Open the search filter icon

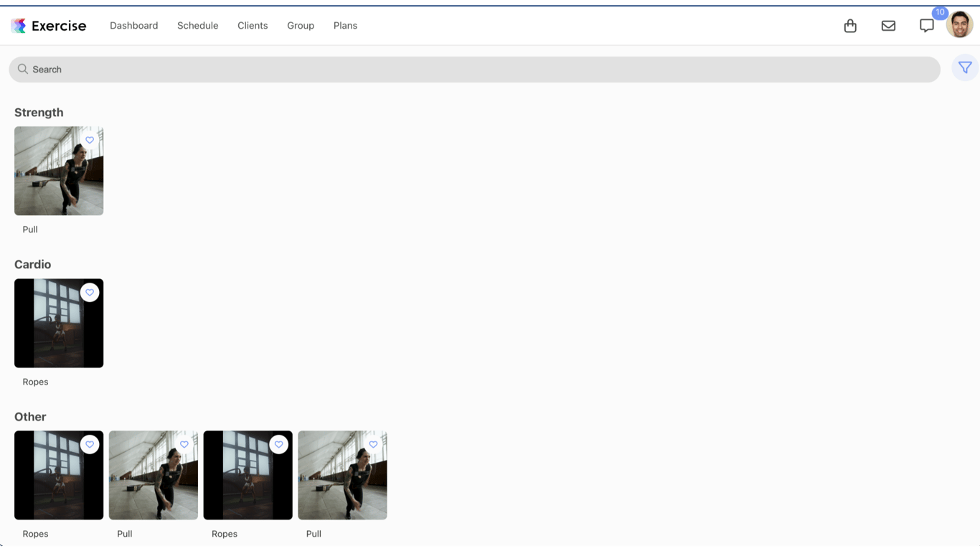click(x=965, y=67)
